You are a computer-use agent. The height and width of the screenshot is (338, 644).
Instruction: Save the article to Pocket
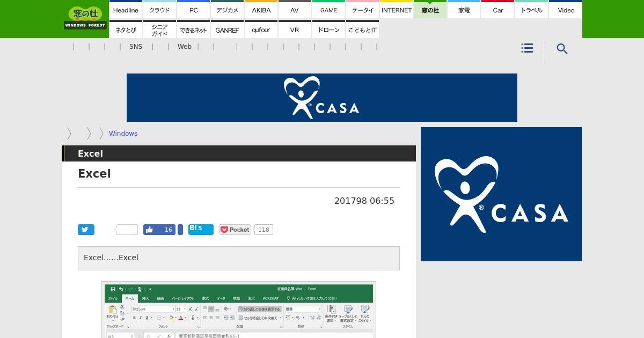235,230
